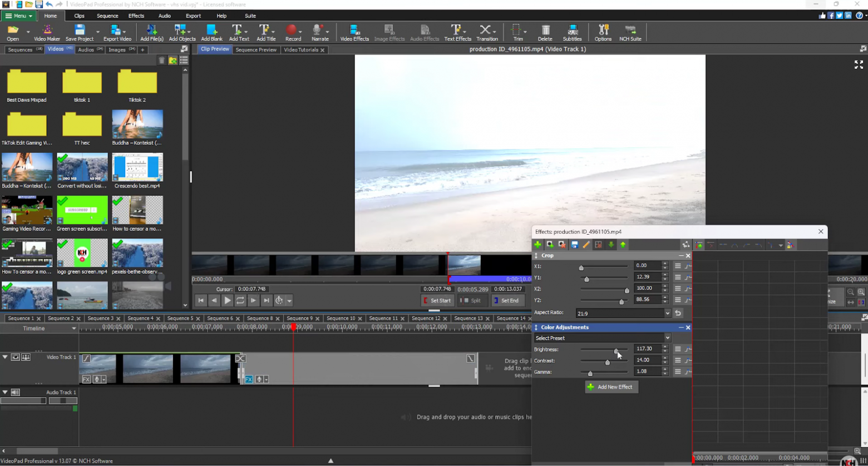This screenshot has width=868, height=466.
Task: Toggle Video Track 1 visibility eye
Action: pyautogui.click(x=16, y=357)
